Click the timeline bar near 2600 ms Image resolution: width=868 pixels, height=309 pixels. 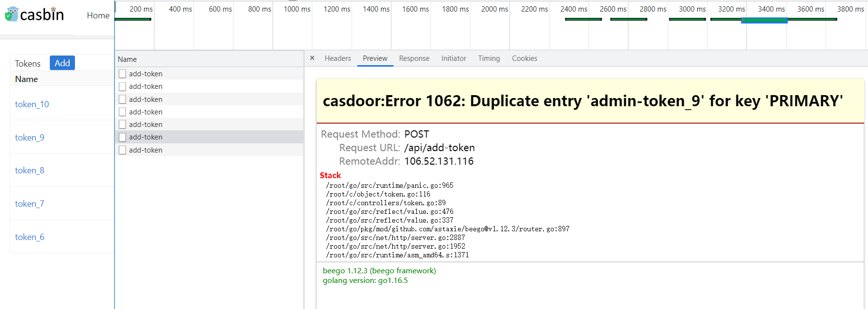click(629, 19)
